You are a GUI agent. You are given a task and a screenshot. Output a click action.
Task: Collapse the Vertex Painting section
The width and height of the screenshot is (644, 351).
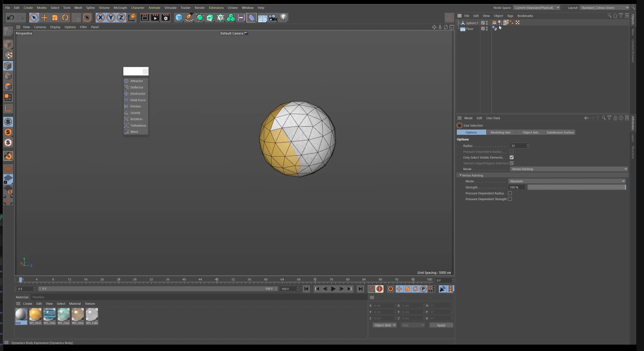[461, 175]
